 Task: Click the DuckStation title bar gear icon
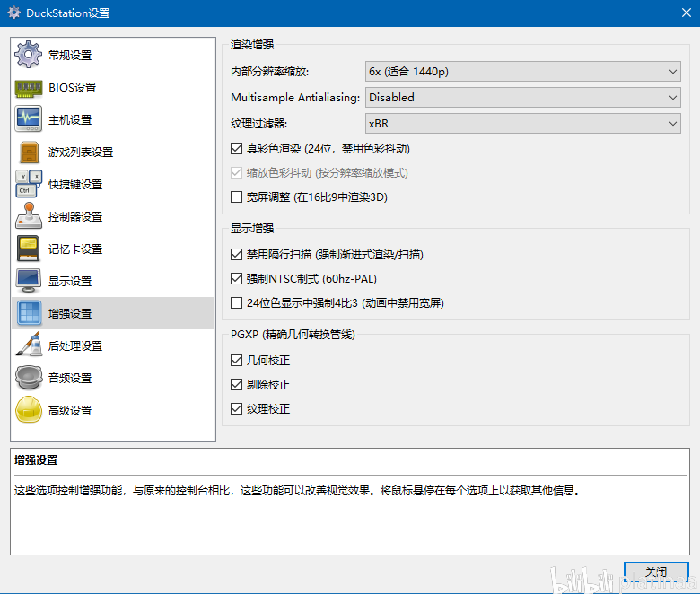tap(13, 13)
